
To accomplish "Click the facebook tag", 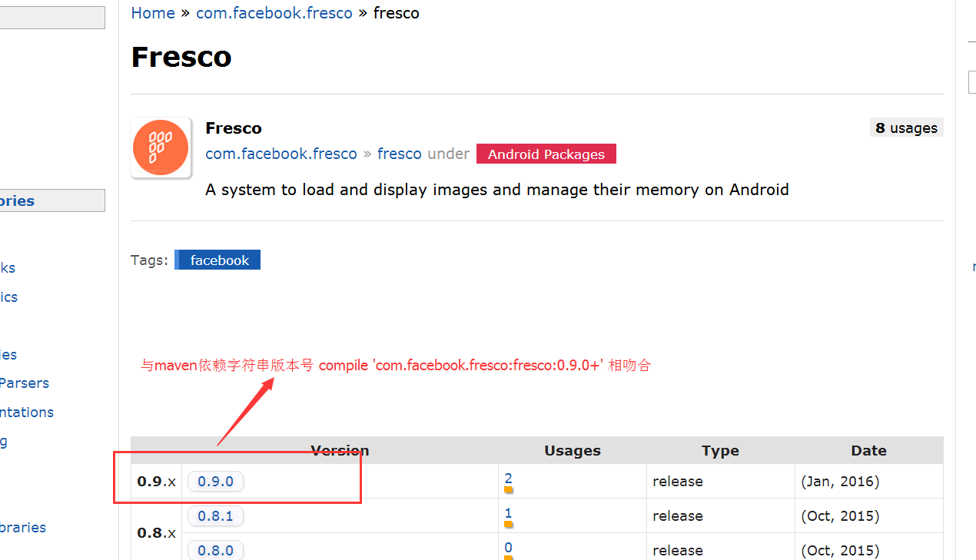I will [x=217, y=260].
